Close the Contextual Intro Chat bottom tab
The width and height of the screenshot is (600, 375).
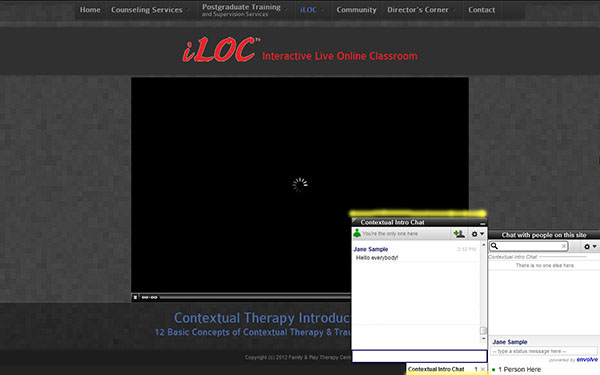pyautogui.click(x=483, y=369)
